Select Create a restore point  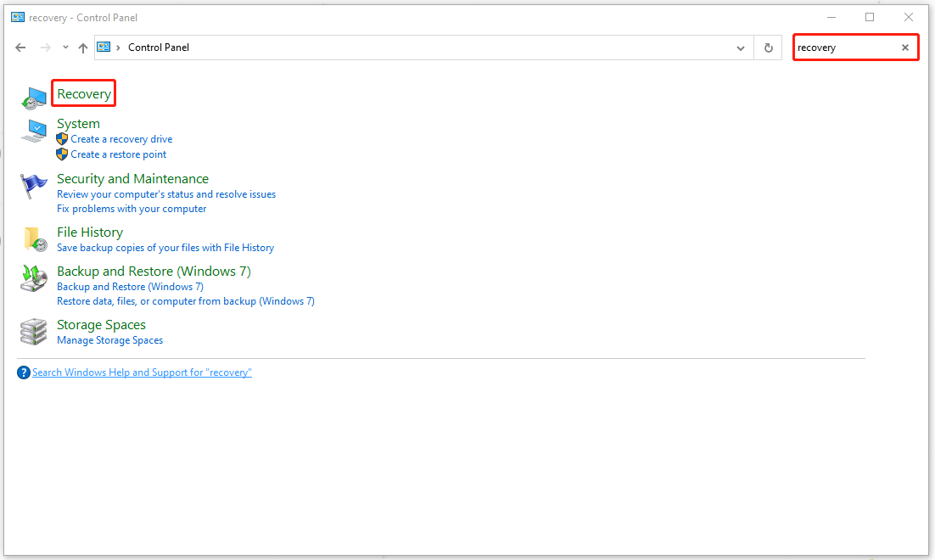point(119,154)
